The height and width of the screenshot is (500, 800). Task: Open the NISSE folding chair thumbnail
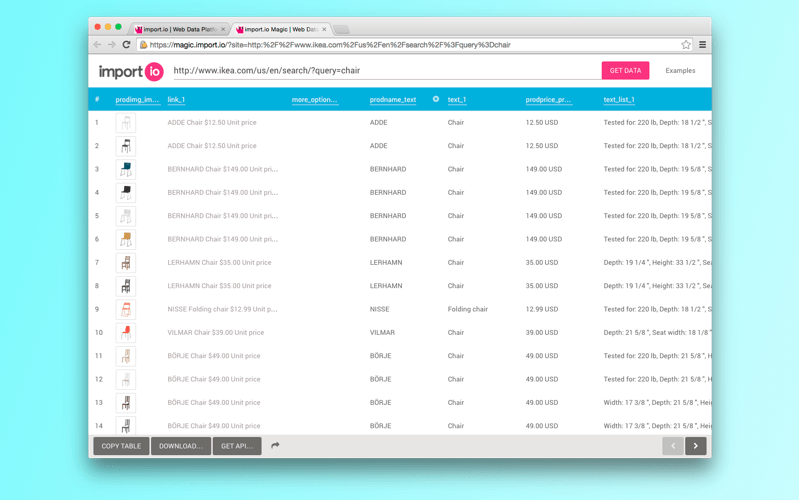point(126,310)
